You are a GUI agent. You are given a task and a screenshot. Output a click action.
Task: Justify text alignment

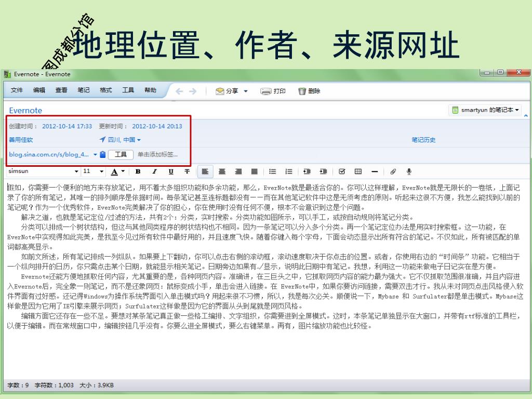tap(255, 171)
